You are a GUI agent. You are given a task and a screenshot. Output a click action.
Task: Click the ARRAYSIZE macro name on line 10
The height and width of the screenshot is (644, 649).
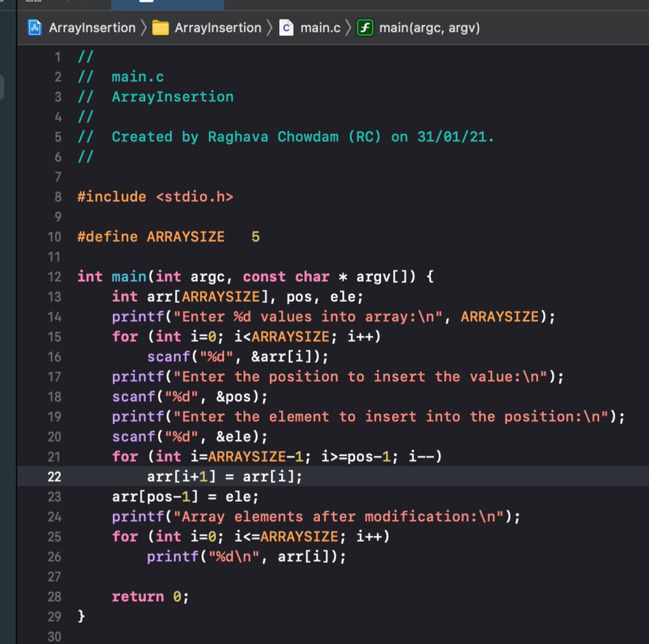coord(186,236)
